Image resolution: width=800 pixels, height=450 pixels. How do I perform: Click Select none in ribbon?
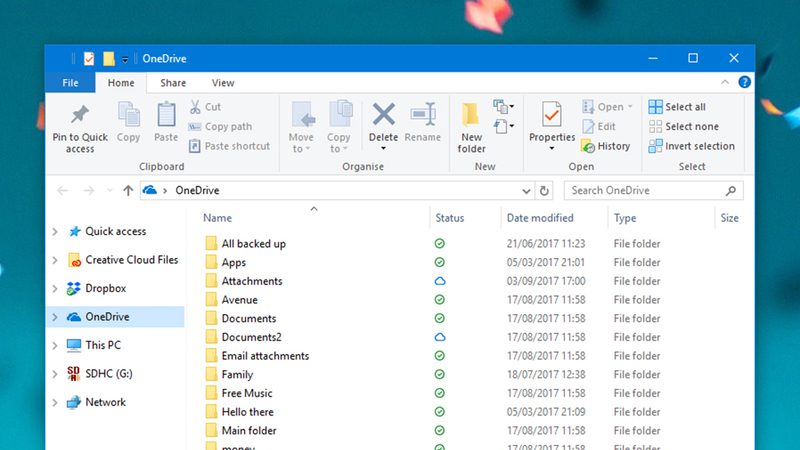tap(684, 127)
